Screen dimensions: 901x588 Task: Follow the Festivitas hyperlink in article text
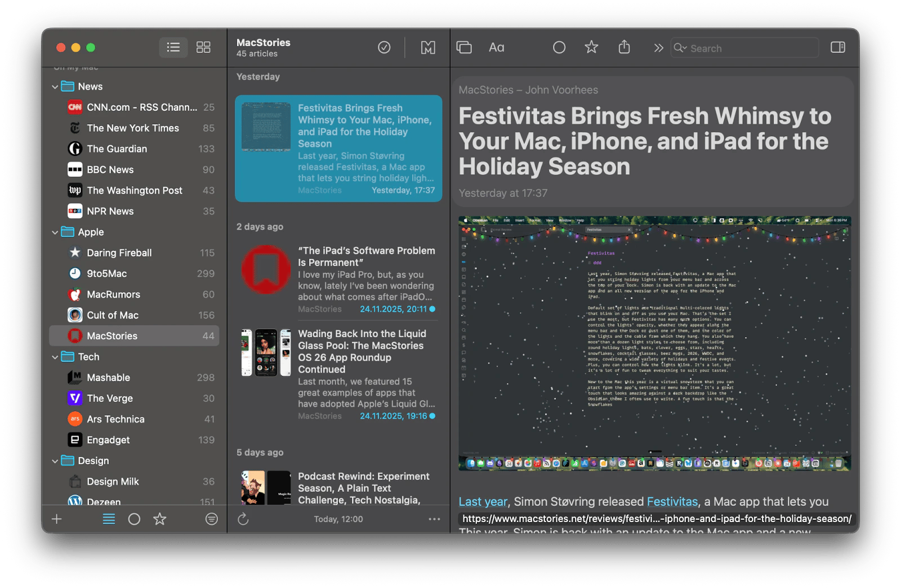point(672,501)
